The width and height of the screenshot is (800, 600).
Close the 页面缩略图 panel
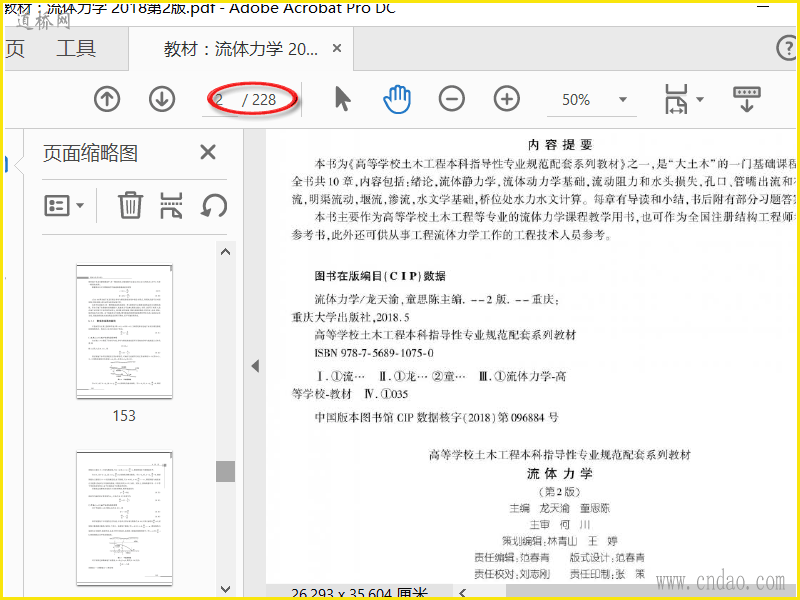(208, 152)
